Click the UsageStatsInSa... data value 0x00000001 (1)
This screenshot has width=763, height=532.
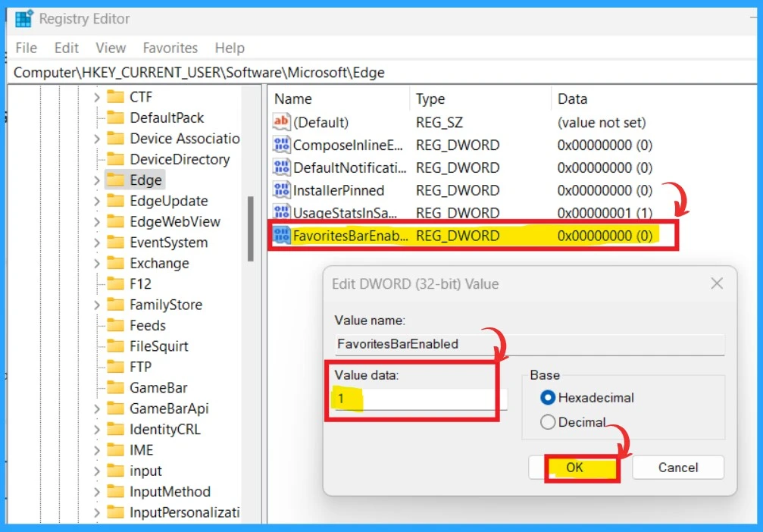click(605, 213)
